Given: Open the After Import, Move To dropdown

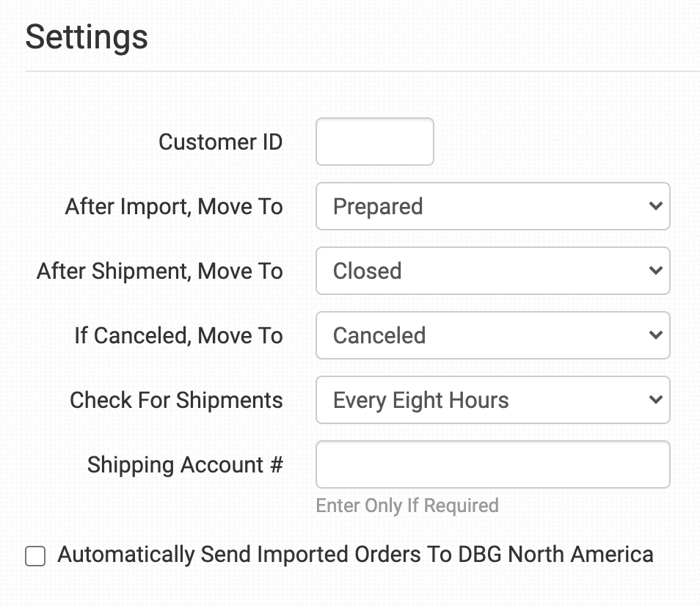Looking at the screenshot, I should pyautogui.click(x=492, y=206).
